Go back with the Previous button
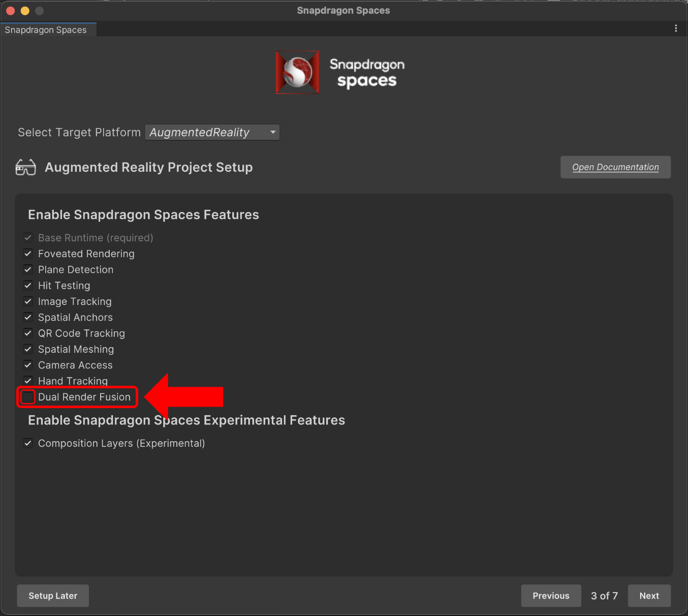The width and height of the screenshot is (688, 616). click(551, 596)
